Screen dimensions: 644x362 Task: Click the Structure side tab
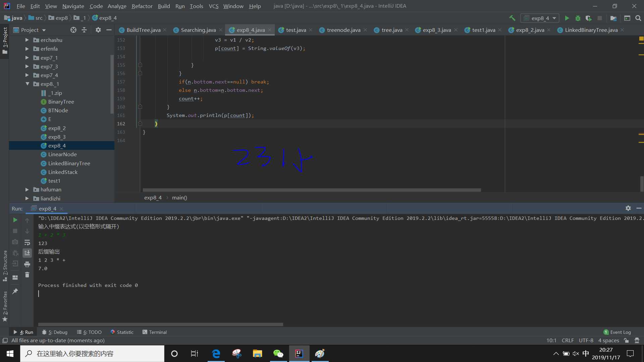[x=5, y=265]
